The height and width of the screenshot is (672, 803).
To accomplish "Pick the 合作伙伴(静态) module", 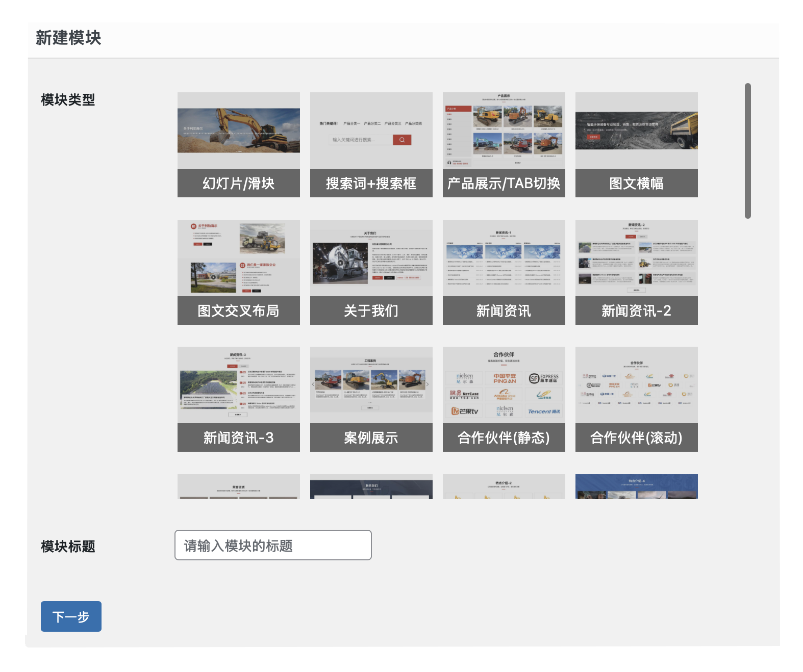I will pos(504,399).
